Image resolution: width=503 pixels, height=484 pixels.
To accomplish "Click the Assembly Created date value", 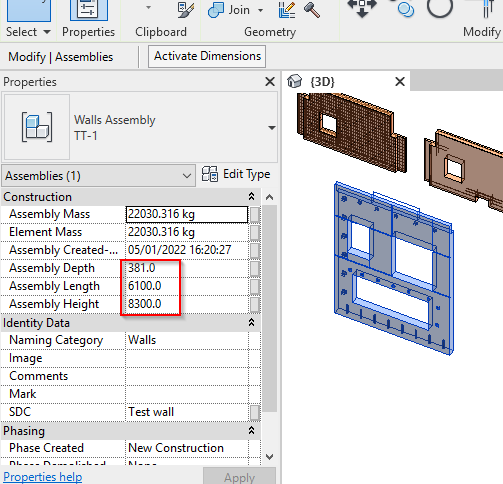I will coord(187,250).
